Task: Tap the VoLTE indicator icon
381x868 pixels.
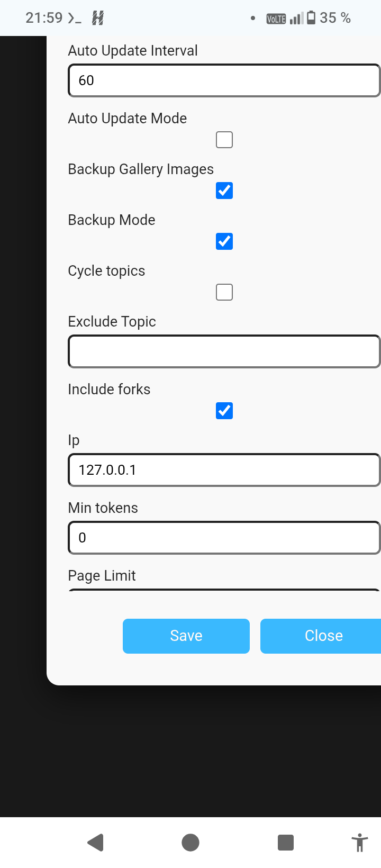Action: 276,19
